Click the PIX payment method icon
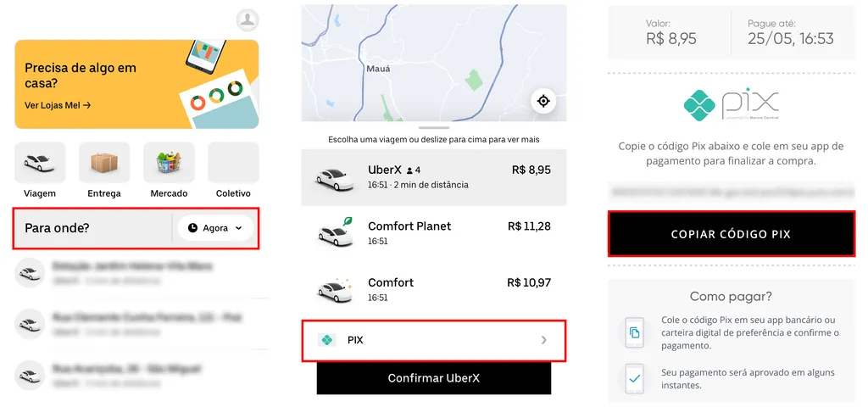 [326, 340]
